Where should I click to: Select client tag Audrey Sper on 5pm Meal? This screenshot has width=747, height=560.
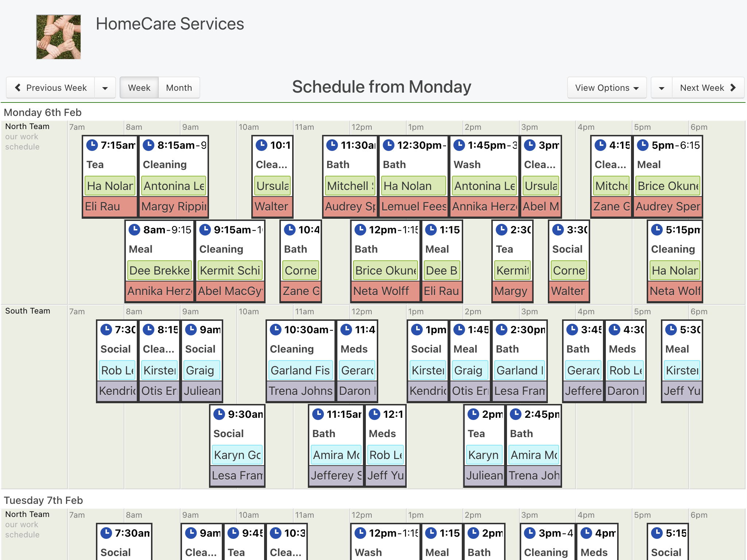[668, 206]
